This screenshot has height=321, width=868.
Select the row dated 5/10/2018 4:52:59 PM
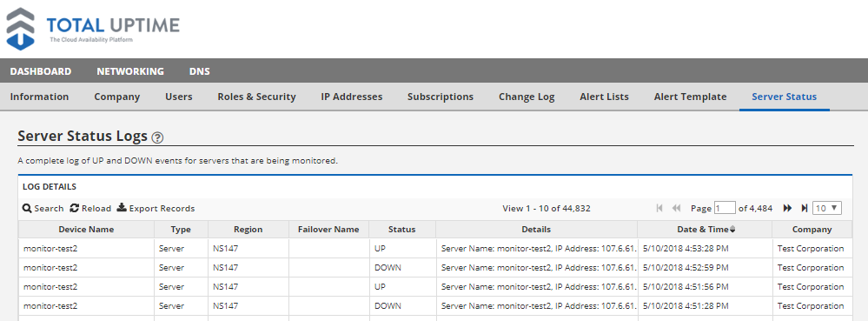click(x=435, y=268)
